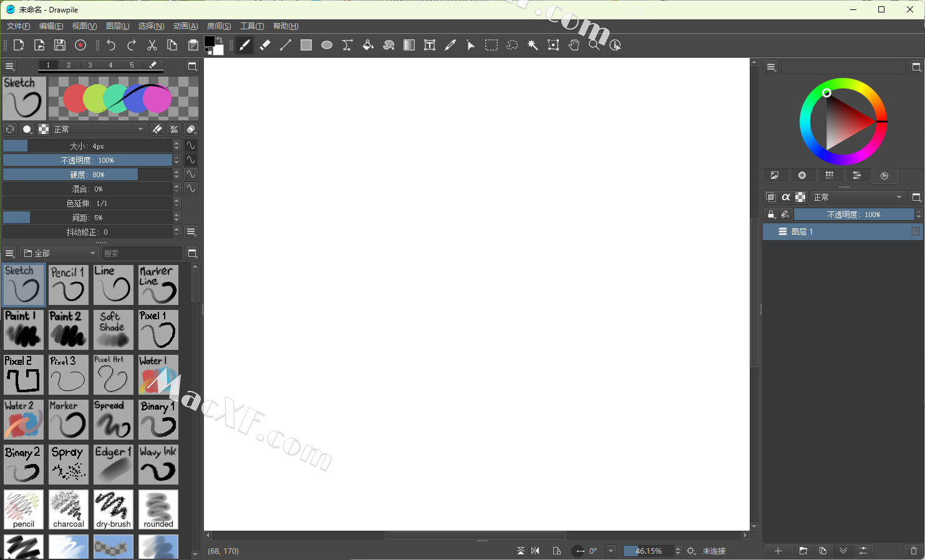Viewport: 925px width, 560px height.
Task: Select the Flood Fill bucket tool
Action: coord(368,45)
